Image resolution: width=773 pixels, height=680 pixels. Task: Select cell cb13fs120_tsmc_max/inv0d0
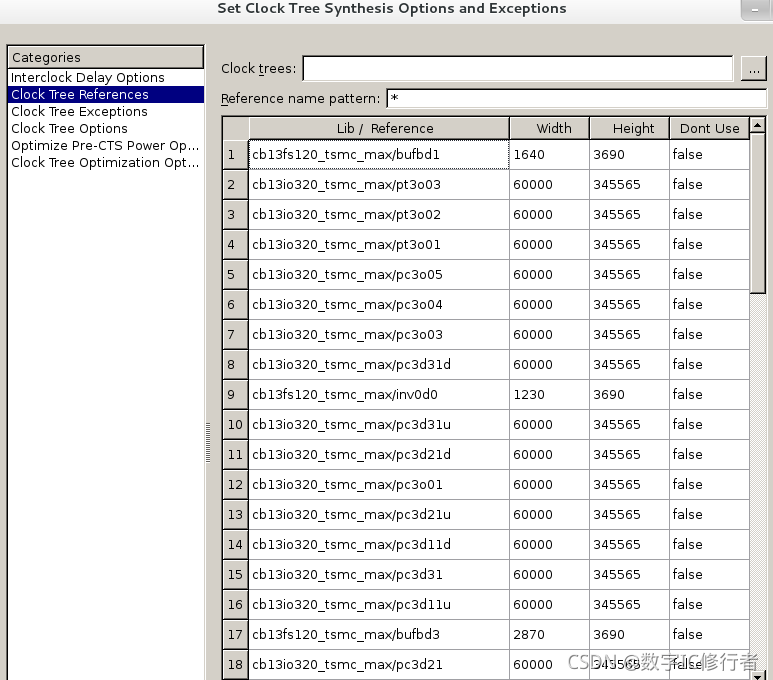[x=379, y=394]
